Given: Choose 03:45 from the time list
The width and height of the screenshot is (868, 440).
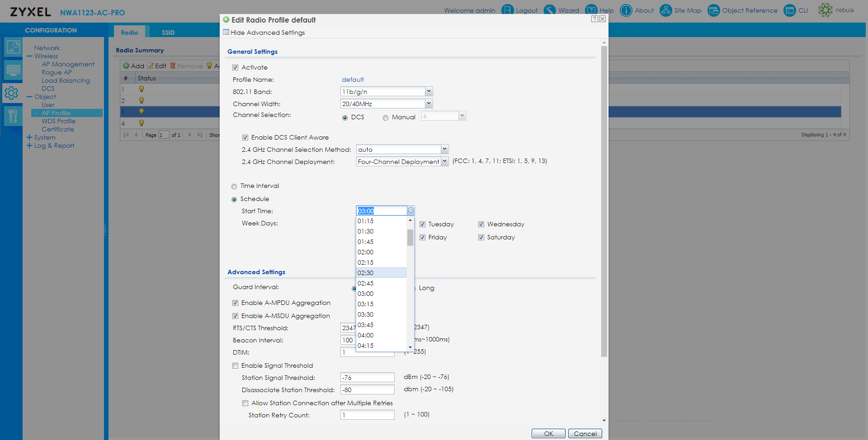Looking at the screenshot, I should pos(382,325).
